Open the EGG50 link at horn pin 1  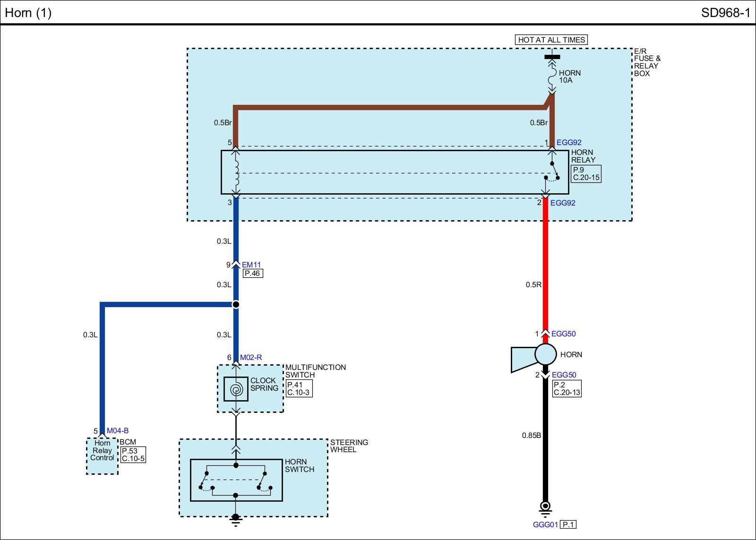click(564, 334)
